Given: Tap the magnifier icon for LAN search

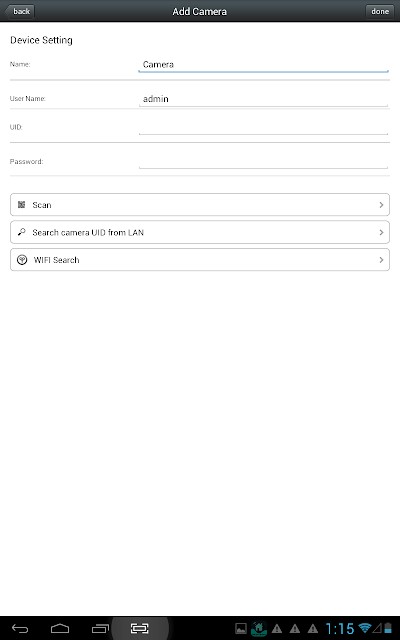Looking at the screenshot, I should click(22, 232).
